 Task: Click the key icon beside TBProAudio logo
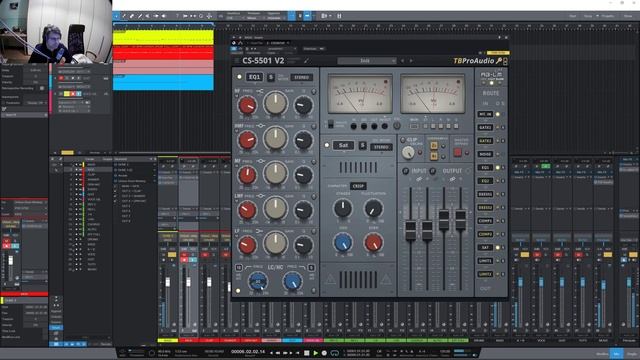click(498, 61)
